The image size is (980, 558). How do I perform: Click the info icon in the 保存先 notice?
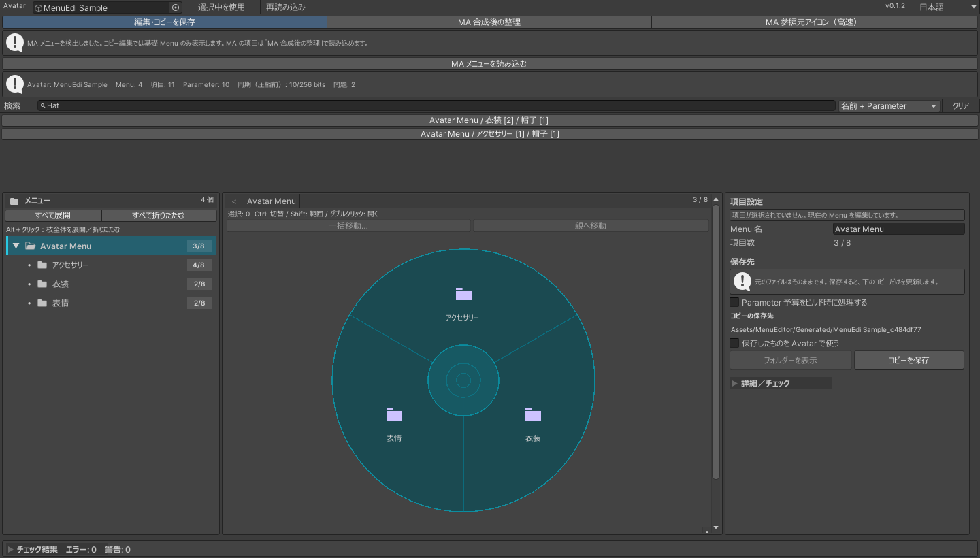click(x=742, y=281)
